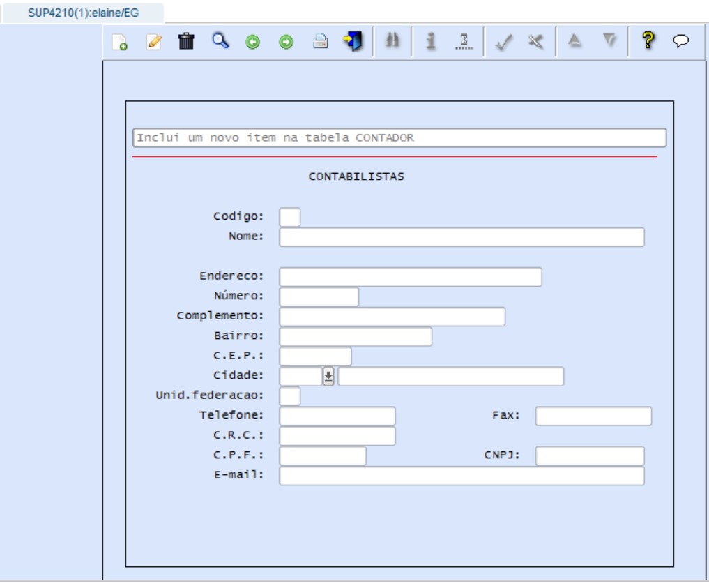Click the exit door icon
The height and width of the screenshot is (588, 709).
353,41
